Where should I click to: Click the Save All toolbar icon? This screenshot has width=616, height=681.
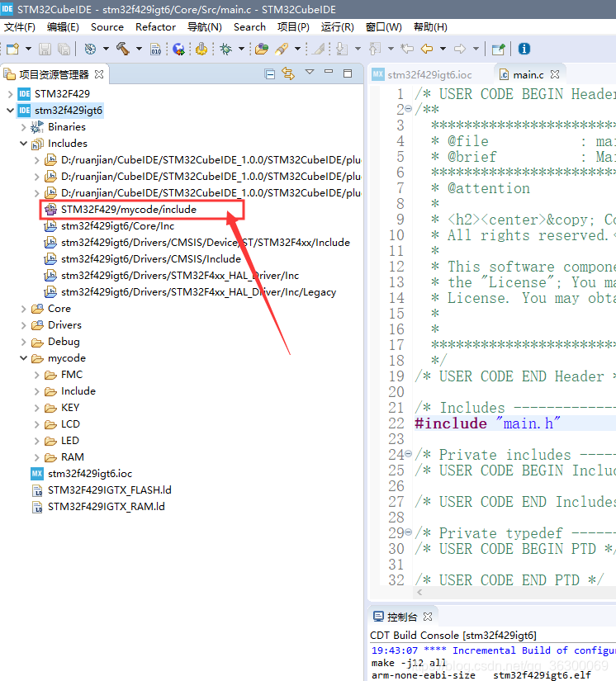point(64,49)
